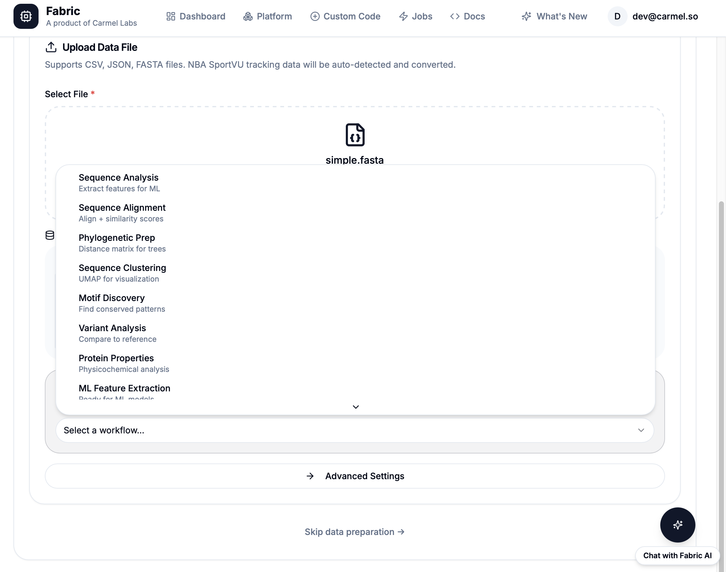Click 'Distance matrix for trees' description
Screen dimensions: 728x572
click(122, 249)
